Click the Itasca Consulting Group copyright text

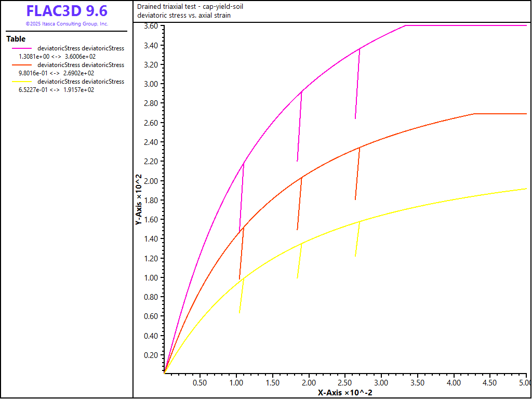click(x=66, y=24)
